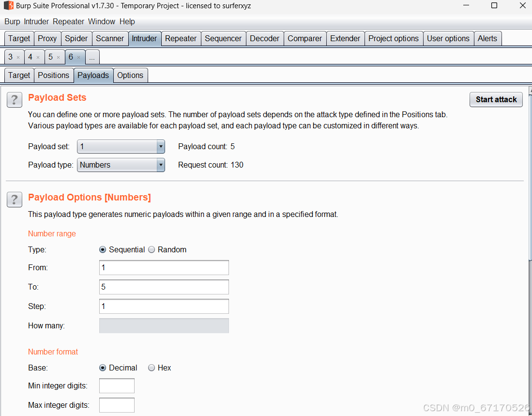Viewport: 532px width, 416px height.
Task: Click the Start attack button
Action: (x=496, y=99)
